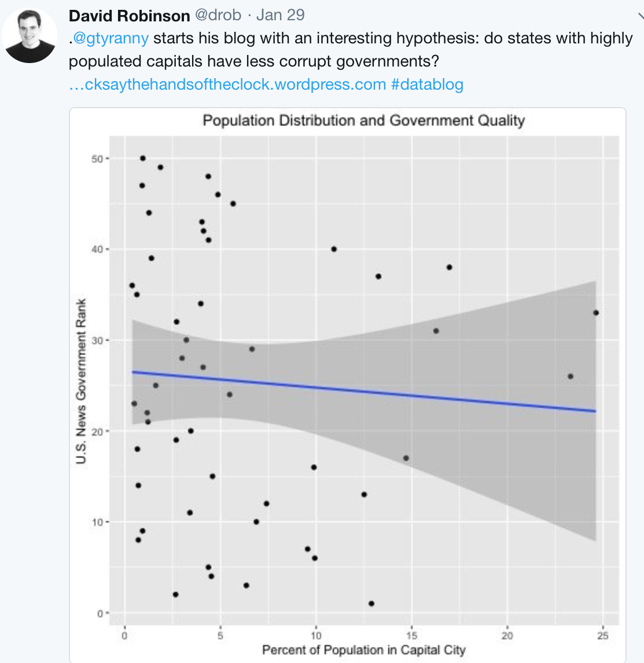Click the rightmost data point, rank 33

pyautogui.click(x=596, y=312)
